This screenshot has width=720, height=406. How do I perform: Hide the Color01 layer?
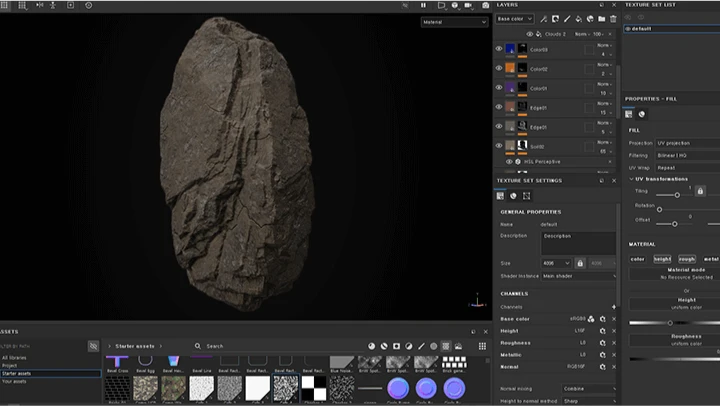click(x=499, y=87)
